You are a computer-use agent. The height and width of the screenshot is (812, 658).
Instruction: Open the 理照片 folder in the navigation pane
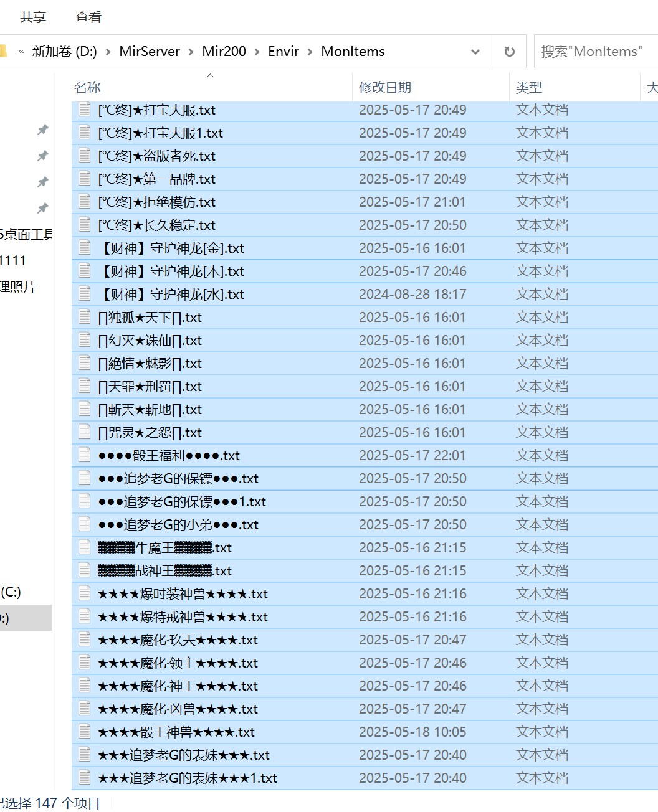(18, 287)
